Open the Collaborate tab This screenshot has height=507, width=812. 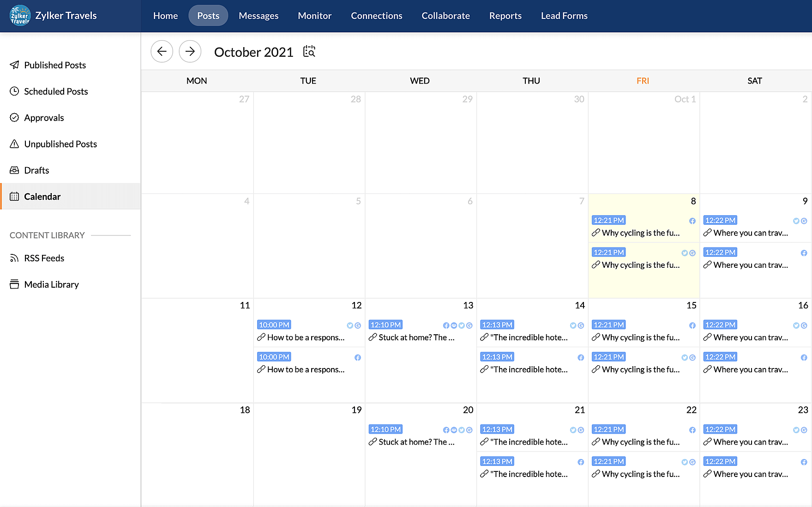pos(445,16)
